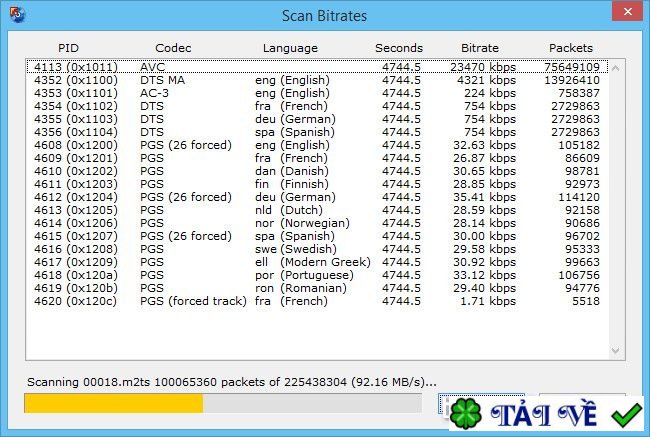Click the scrollbar up arrow
Screen dimensions: 650x437
click(x=616, y=68)
